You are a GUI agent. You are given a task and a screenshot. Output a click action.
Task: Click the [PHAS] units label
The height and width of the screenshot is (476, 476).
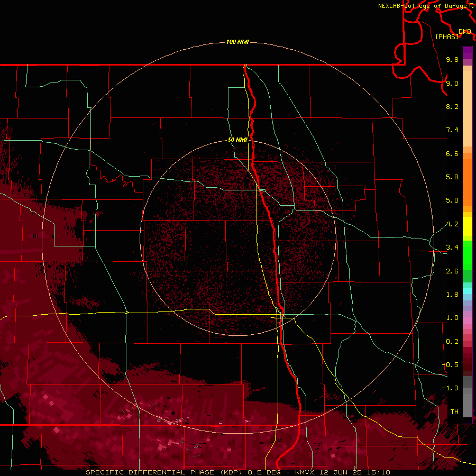click(447, 36)
